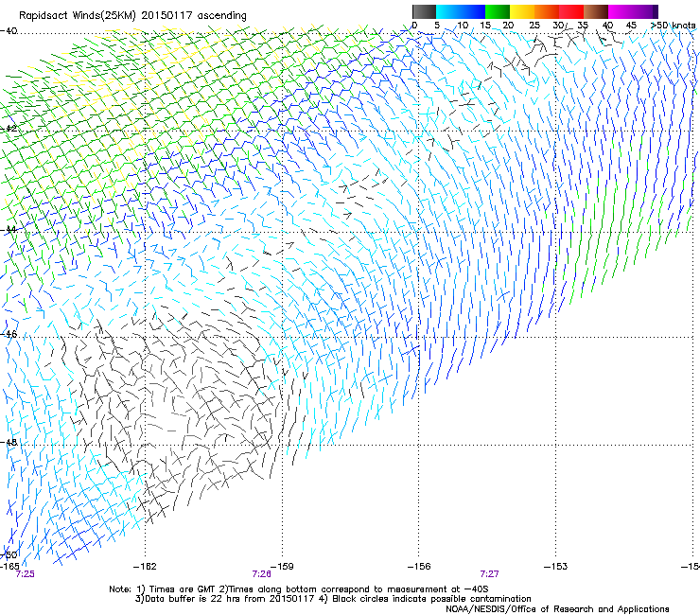
Task: Click the gray 0-5 knots color swatch
Action: [x=424, y=11]
